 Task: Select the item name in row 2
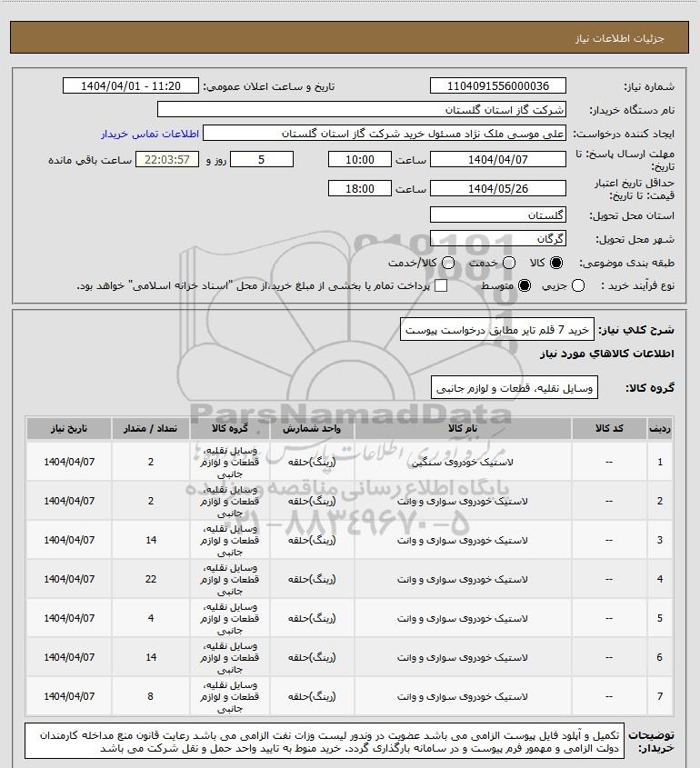463,501
